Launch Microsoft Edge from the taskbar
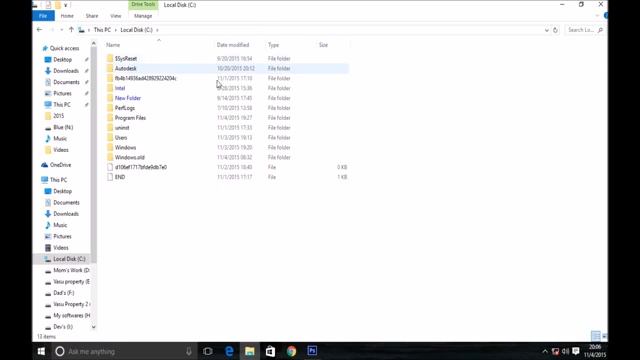Screen dimensions: 640x360 tap(229, 351)
